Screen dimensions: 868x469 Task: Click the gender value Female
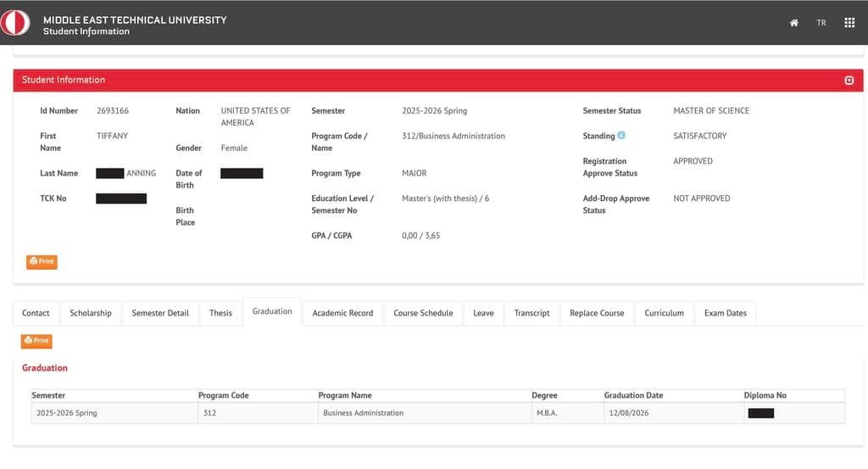[x=234, y=148]
